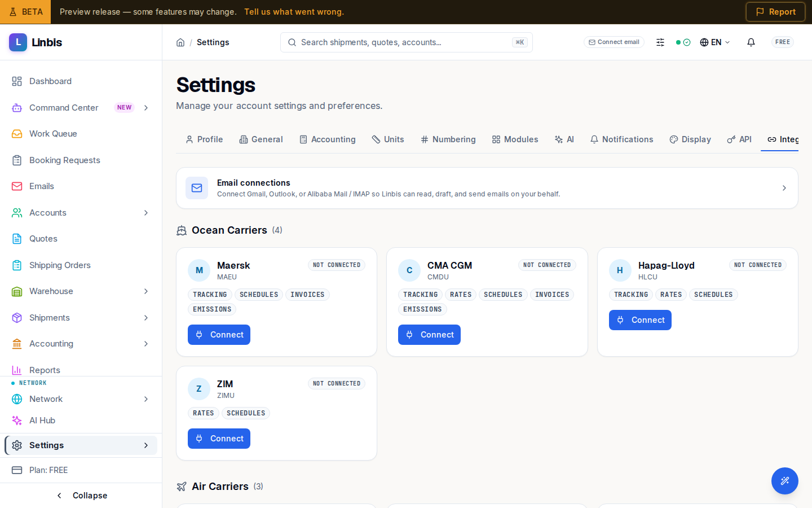Viewport: 812px width, 508px height.
Task: Open the Work Queue inbox icon
Action: (x=17, y=134)
